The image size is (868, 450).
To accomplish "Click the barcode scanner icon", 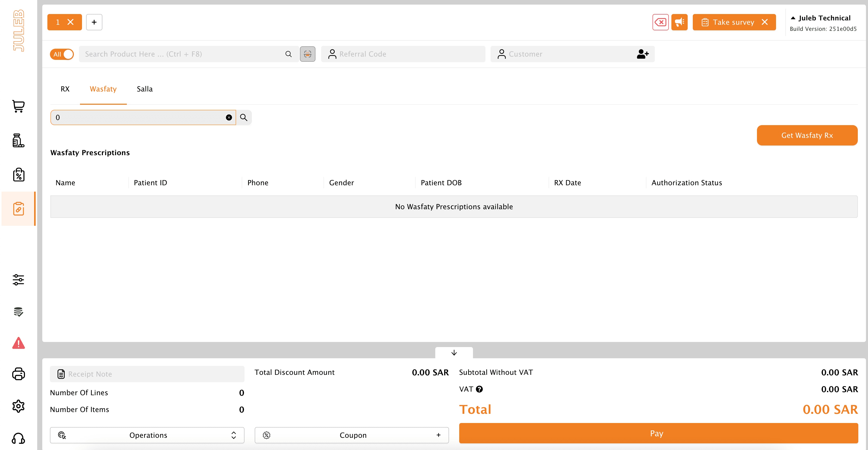I will [307, 54].
